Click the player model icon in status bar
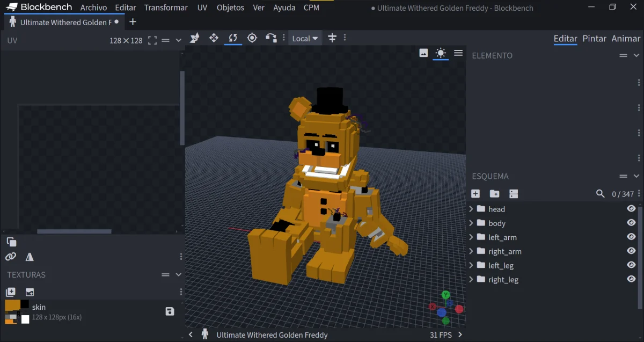This screenshot has width=644, height=342. point(204,334)
